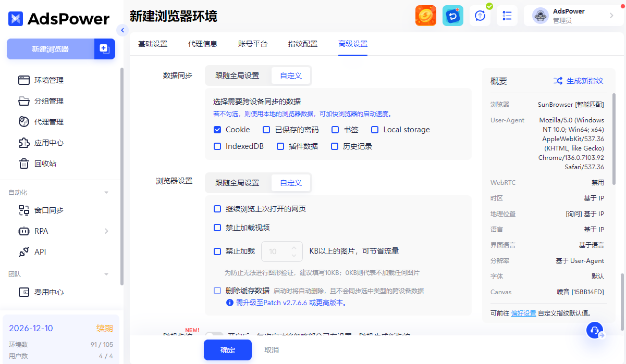
Task: Open the task list icon in header
Action: (507, 16)
